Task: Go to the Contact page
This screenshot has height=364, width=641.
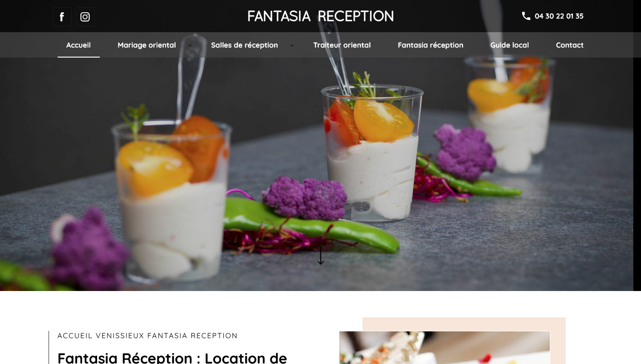Action: click(570, 45)
